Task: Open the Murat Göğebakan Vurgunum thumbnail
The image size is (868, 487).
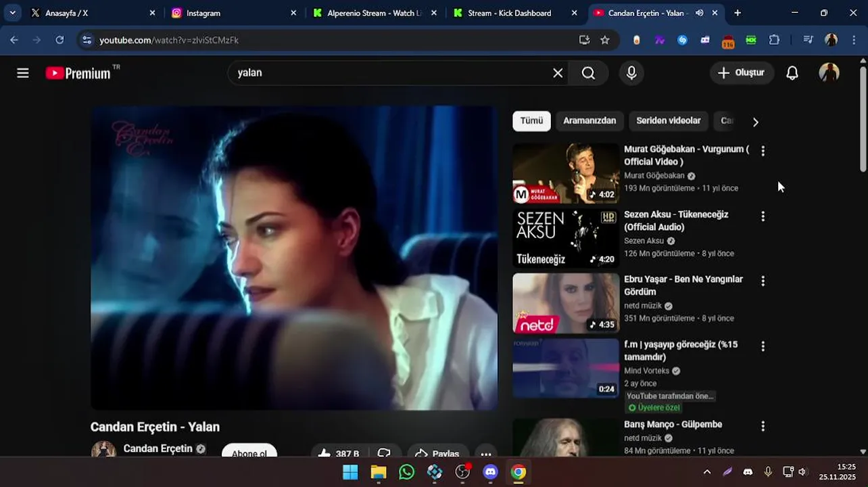Action: (x=566, y=173)
